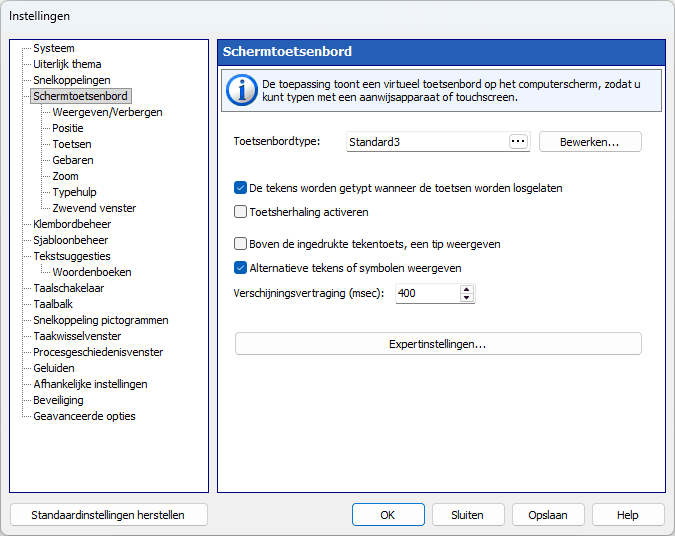Click the Schermtoetsenbord panel header

tap(442, 52)
